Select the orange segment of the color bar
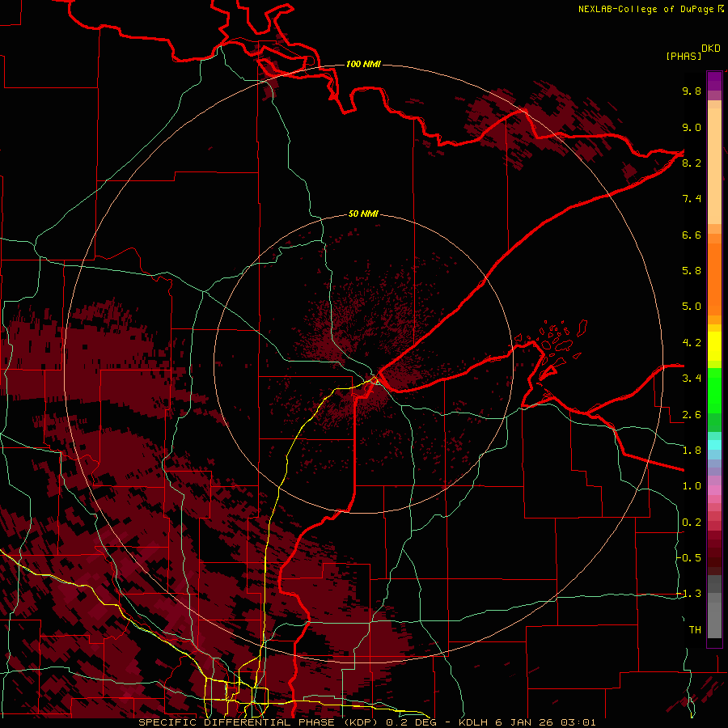Screen dimensions: 728x728 coord(714,280)
